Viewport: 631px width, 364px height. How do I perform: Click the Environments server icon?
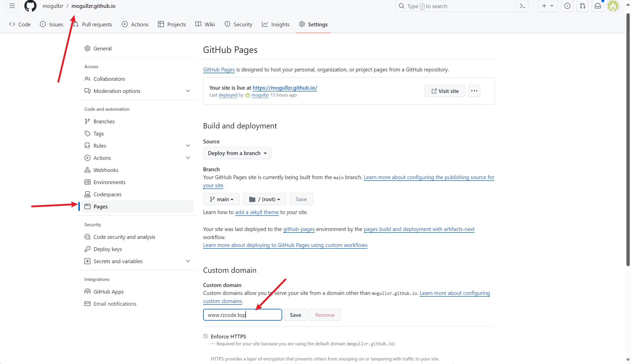tap(87, 182)
